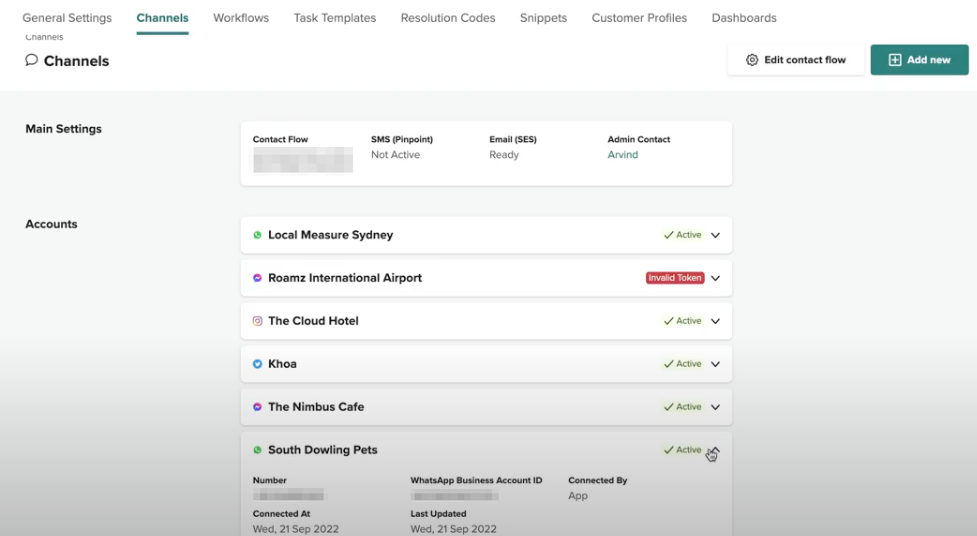The image size is (977, 536).
Task: Open the Arvind admin contact link
Action: pos(622,155)
